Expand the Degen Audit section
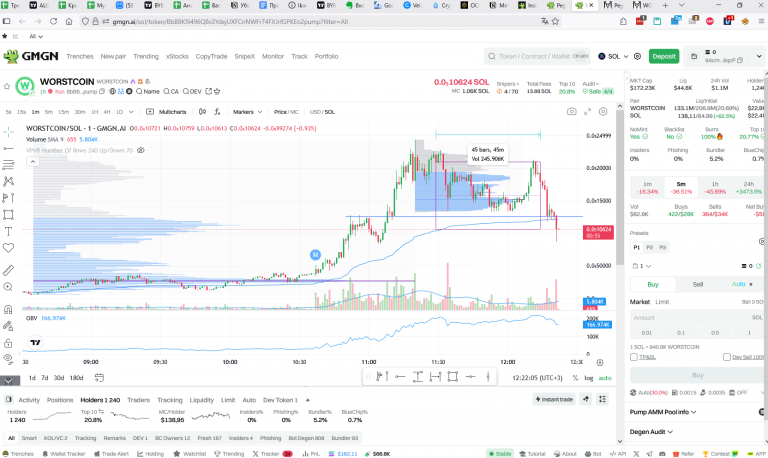The height and width of the screenshot is (458, 768). pos(651,432)
